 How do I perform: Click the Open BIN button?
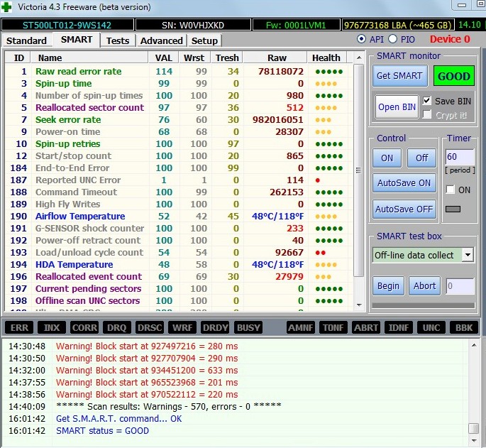(397, 107)
